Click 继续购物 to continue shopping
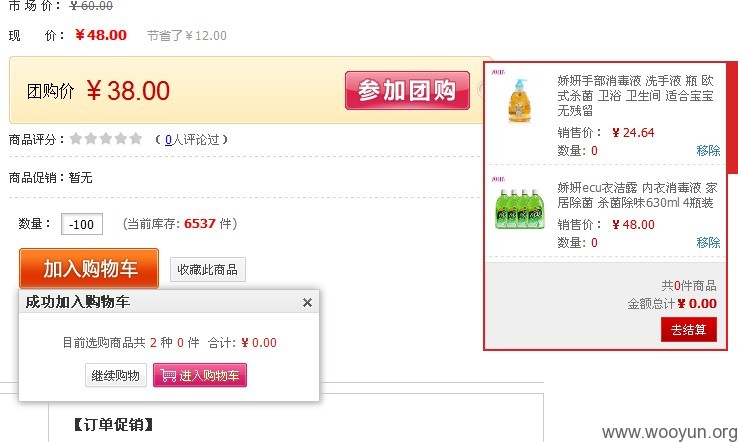 116,375
